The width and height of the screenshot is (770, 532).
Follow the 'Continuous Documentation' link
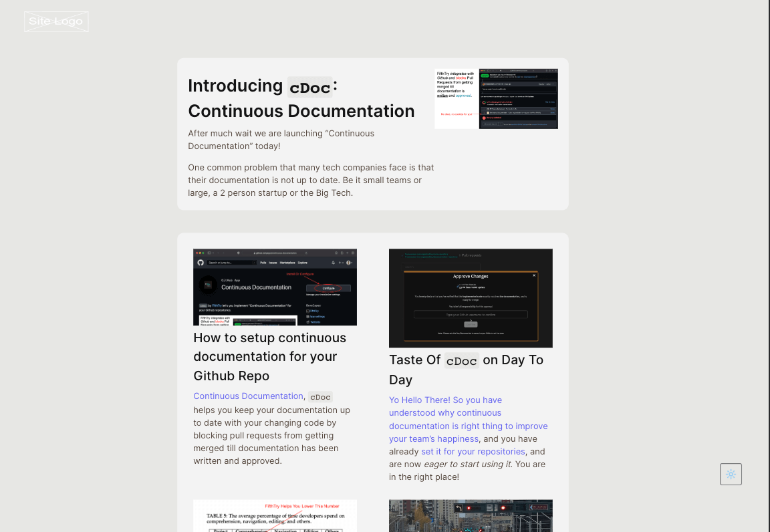[248, 396]
